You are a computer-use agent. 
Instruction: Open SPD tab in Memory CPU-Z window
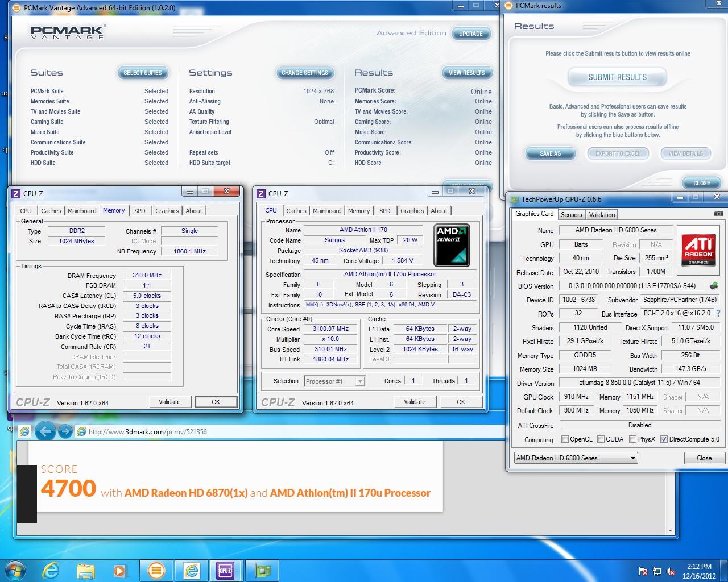[x=139, y=211]
